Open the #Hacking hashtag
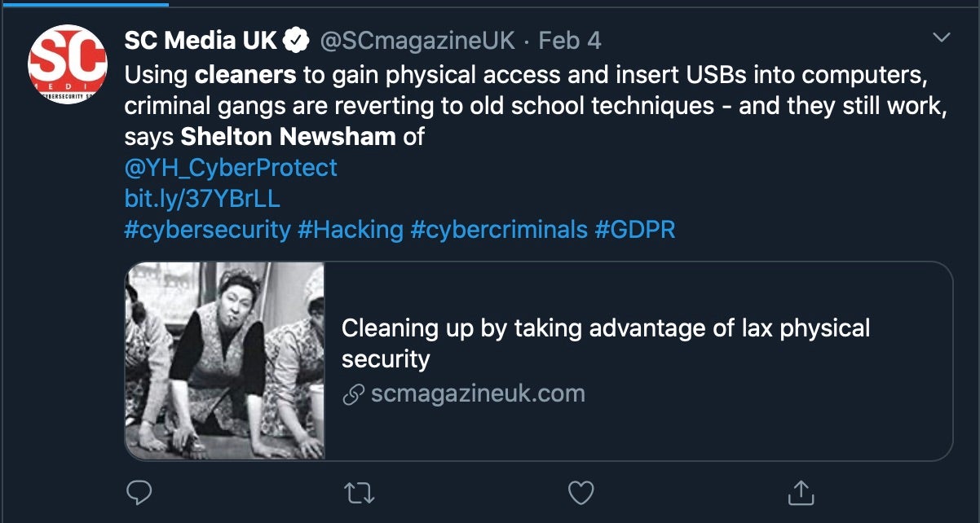This screenshot has width=980, height=523. (351, 230)
